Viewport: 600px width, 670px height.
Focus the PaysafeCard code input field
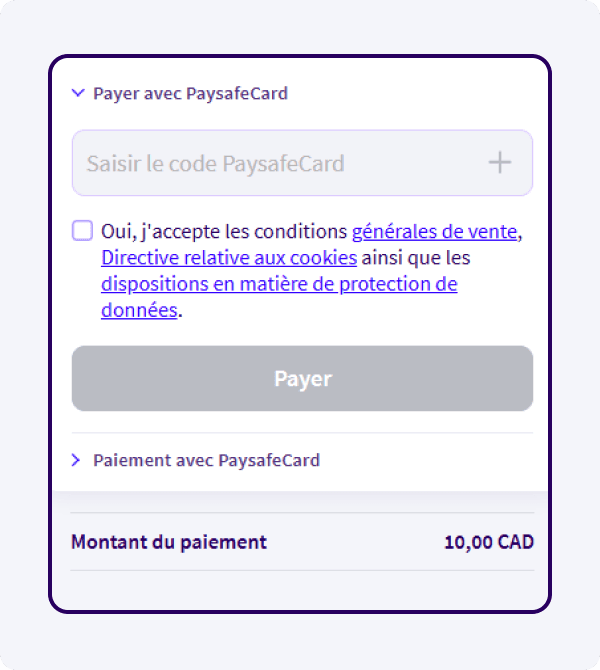pos(280,163)
